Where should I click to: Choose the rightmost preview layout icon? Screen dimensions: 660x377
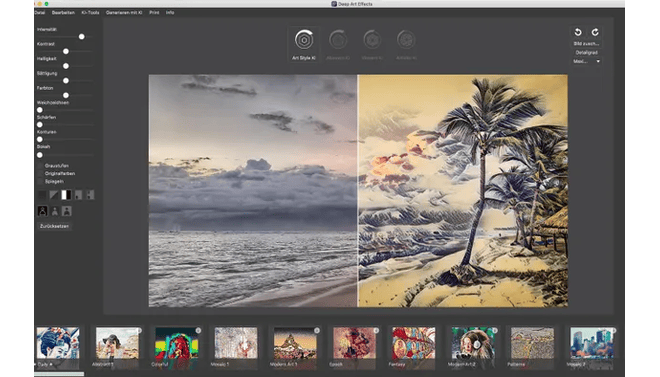pyautogui.click(x=90, y=195)
